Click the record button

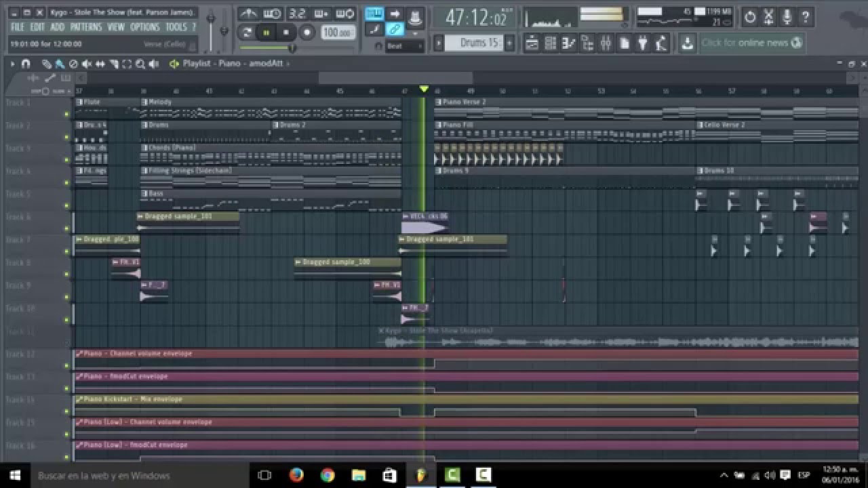click(307, 32)
